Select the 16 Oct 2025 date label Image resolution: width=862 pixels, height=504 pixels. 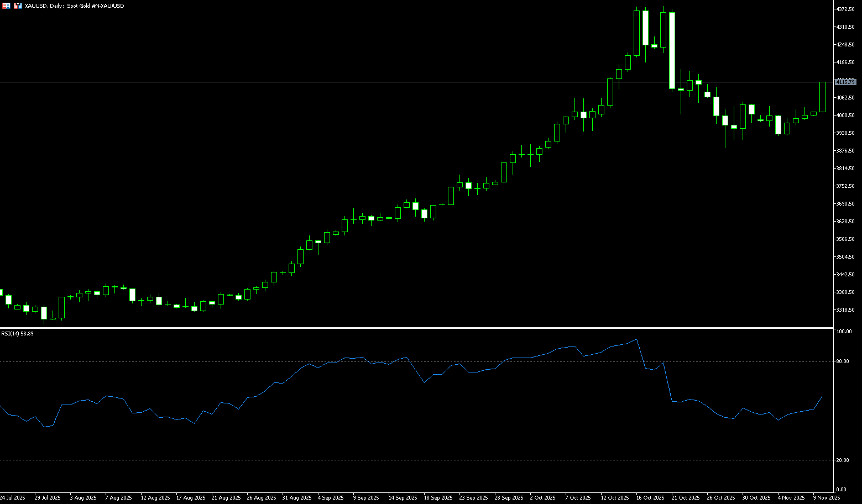[650, 498]
